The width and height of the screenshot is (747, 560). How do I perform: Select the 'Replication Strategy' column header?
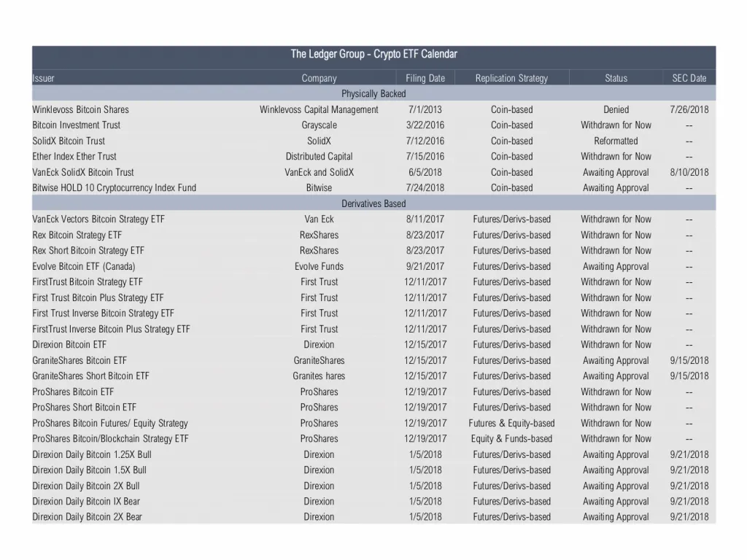coord(511,78)
